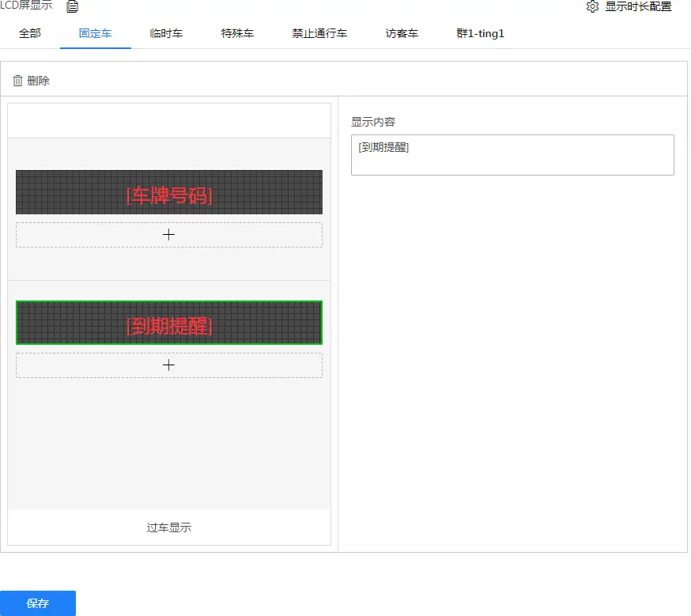Select the [车牌号码] LED display row
This screenshot has width=691, height=616.
[x=168, y=192]
